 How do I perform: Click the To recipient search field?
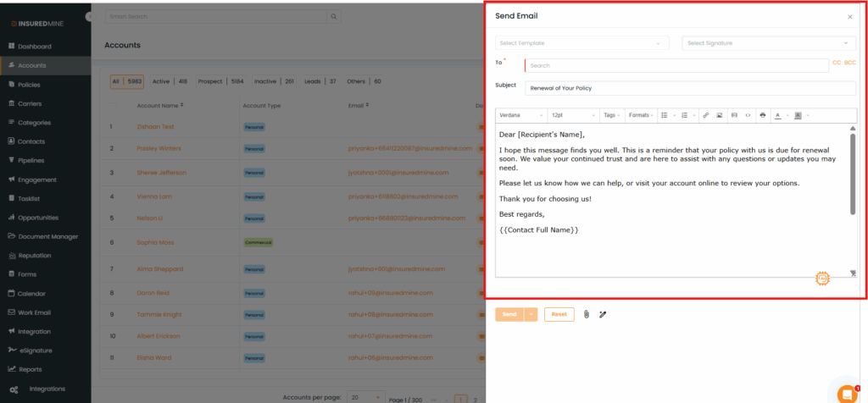[676, 65]
